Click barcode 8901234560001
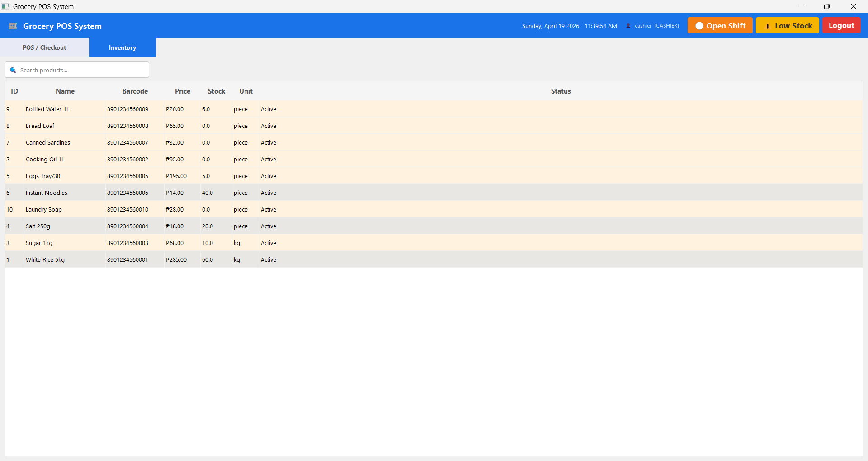This screenshot has width=868, height=461. click(x=127, y=260)
